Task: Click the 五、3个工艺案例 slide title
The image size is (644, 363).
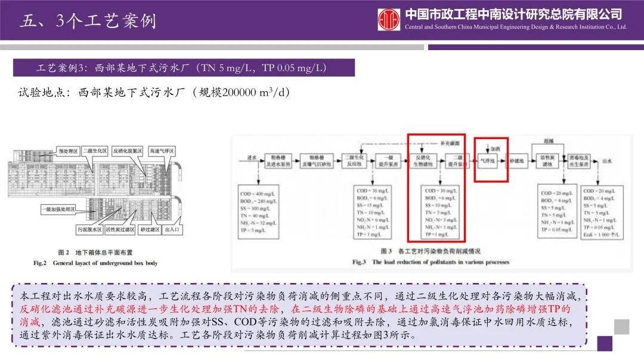Action: point(88,21)
